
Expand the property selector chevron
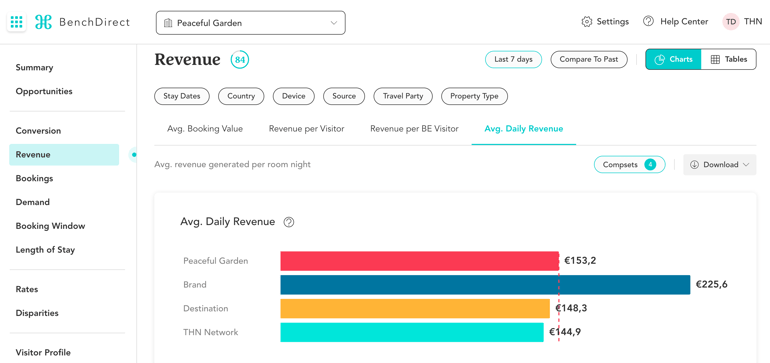[x=334, y=23]
